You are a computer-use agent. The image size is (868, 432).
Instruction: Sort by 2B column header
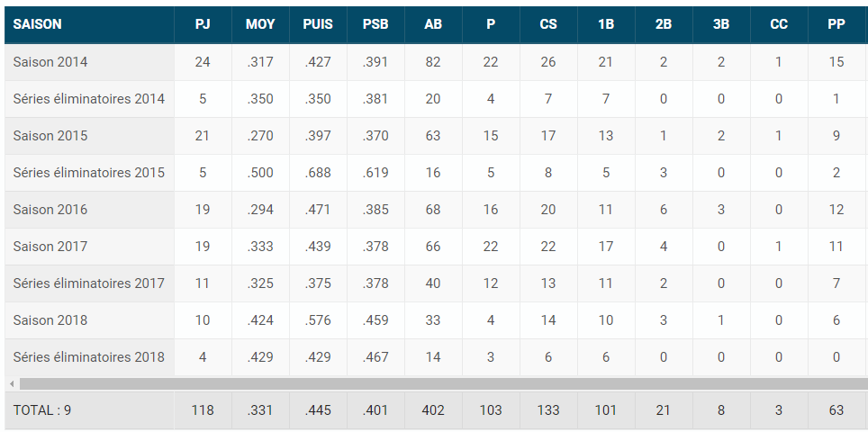(x=664, y=24)
